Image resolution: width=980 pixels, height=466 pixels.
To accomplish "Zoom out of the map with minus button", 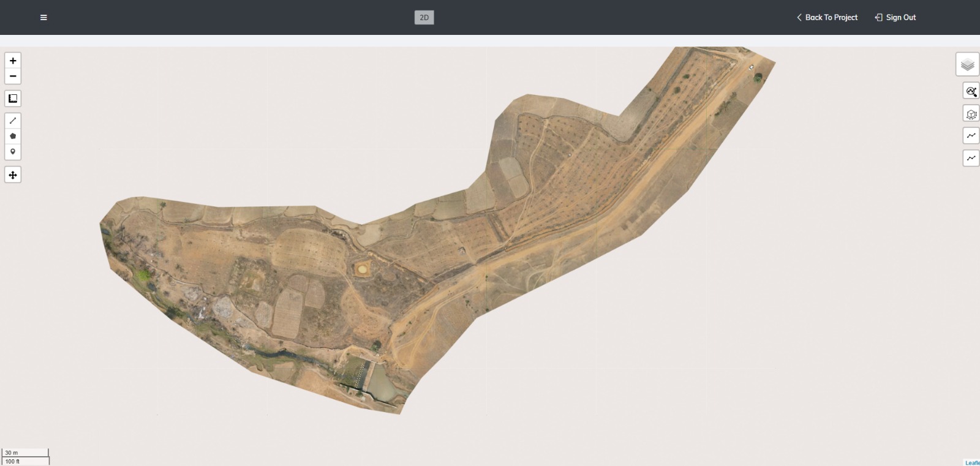I will 13,76.
